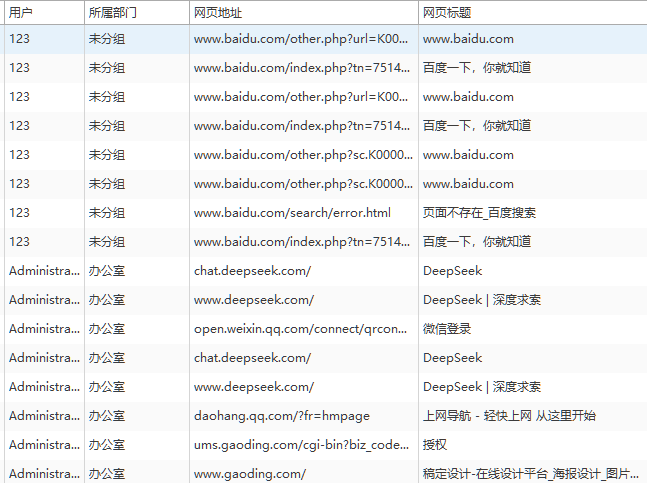This screenshot has height=483, width=647.
Task: Click the highlighted row's other.php?url=K00... address
Action: (301, 39)
